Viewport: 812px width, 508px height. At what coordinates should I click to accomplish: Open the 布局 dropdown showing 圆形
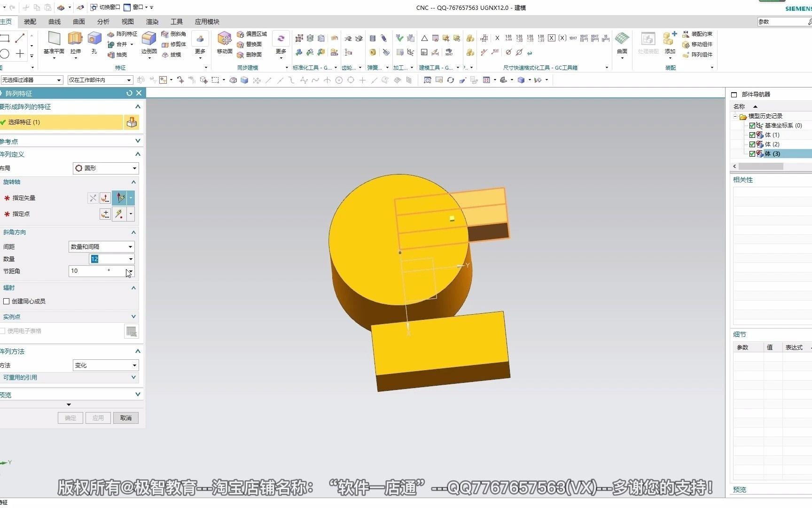coord(105,168)
